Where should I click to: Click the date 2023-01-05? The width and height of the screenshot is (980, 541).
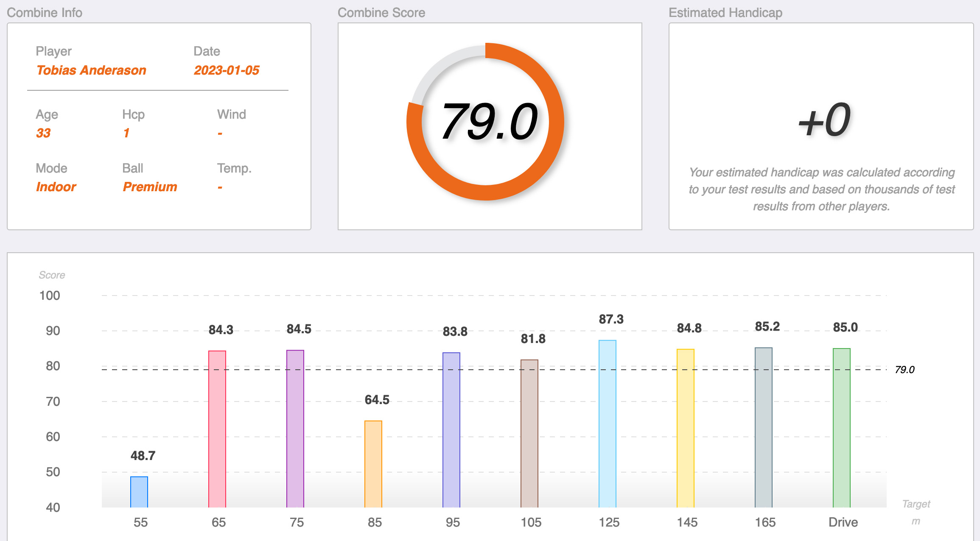pos(227,70)
